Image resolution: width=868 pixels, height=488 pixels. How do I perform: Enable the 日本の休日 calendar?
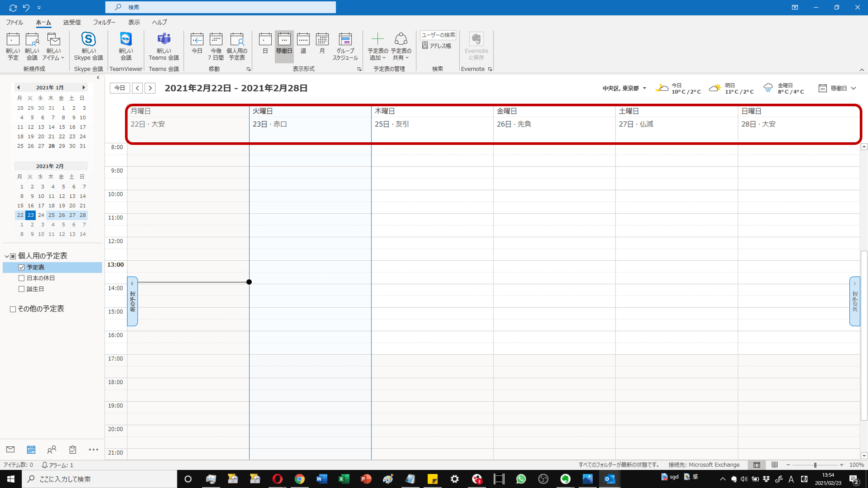[22, 278]
